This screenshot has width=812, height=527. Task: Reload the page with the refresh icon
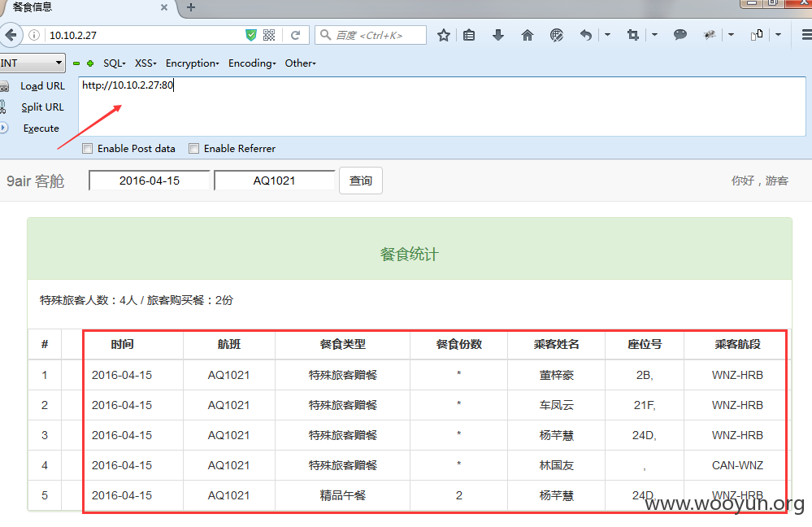tap(296, 35)
